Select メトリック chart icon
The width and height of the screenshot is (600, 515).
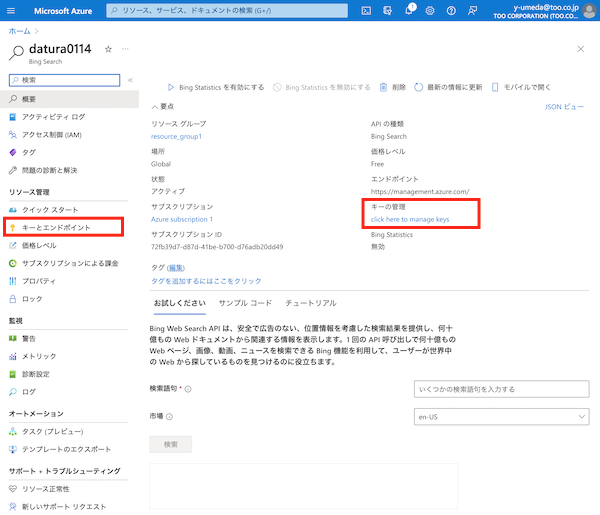tap(13, 356)
